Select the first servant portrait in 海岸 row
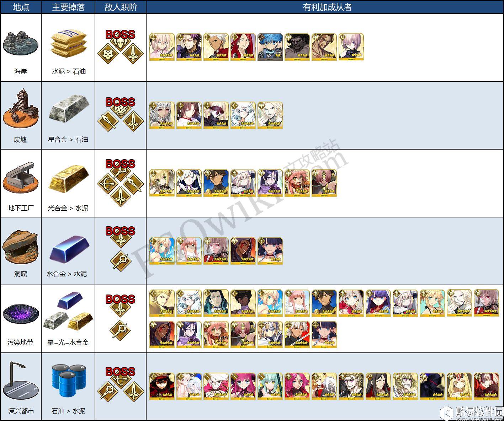Viewport: 504px width, 421px height. [x=162, y=47]
